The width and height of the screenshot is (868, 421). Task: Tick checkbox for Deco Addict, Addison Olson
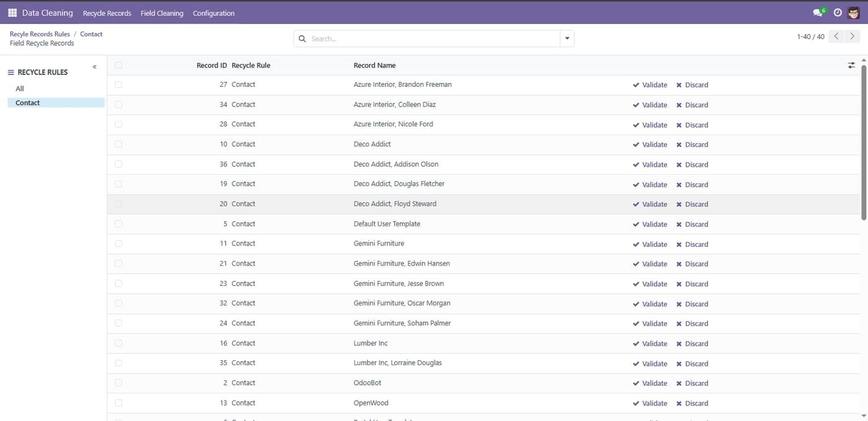tap(118, 164)
